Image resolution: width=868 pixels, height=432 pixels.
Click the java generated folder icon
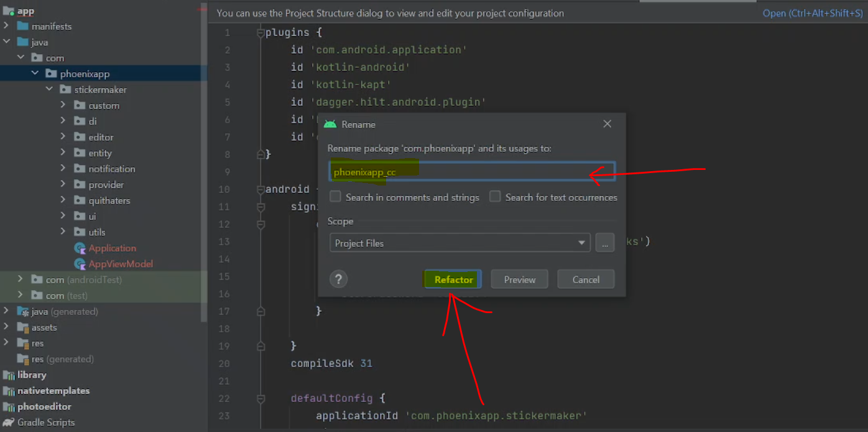click(23, 311)
